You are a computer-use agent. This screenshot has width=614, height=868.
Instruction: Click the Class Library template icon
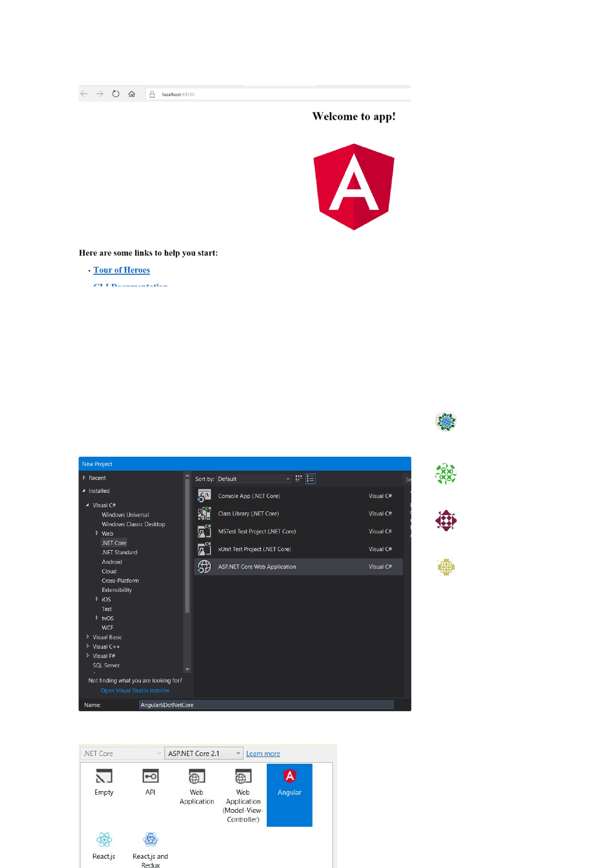204,513
